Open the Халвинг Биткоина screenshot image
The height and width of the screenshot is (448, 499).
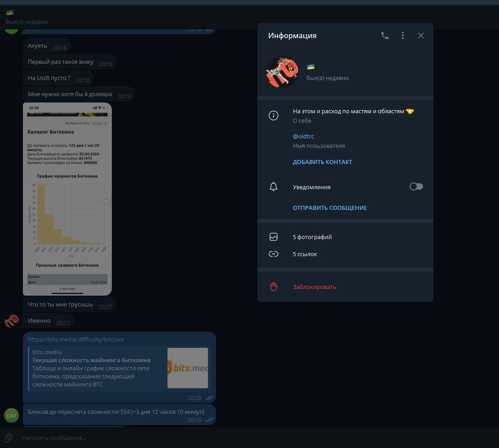point(67,199)
